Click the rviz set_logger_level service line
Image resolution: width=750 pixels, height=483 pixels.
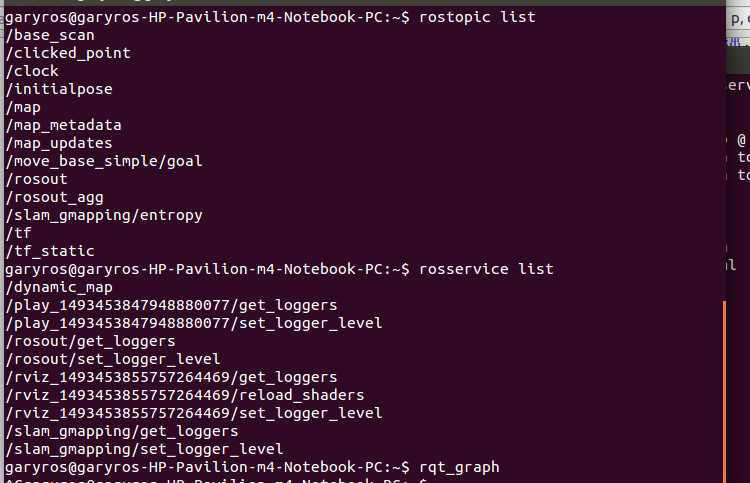(x=194, y=413)
